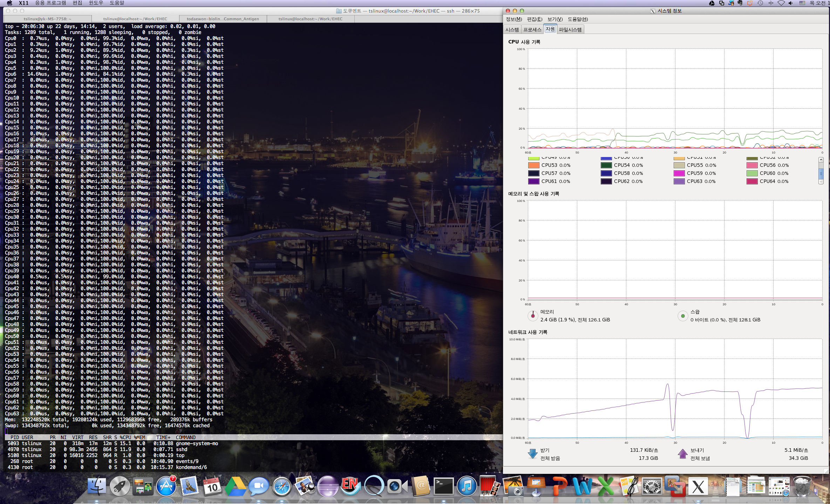Launch Microsoft Excel X icon in Dock
Viewport: 830px width, 504px height.
pyautogui.click(x=606, y=486)
